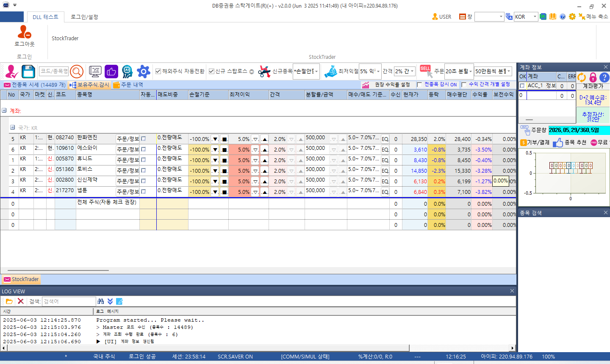The height and width of the screenshot is (364, 610).
Task: Click the 코드/종목명 search input field
Action: tap(54, 72)
